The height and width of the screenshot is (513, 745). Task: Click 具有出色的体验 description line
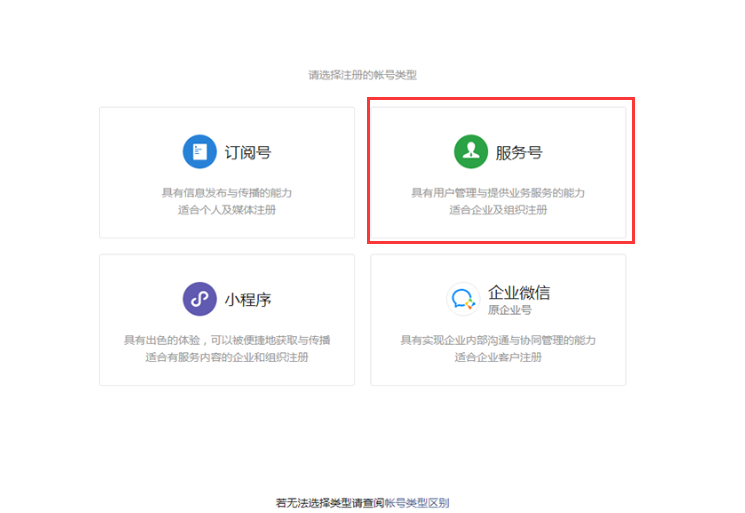pos(227,340)
